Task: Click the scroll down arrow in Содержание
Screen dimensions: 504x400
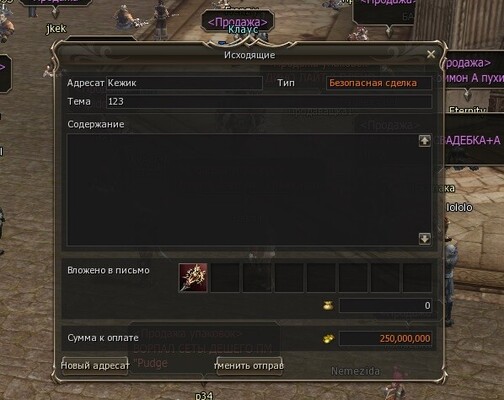Action: [x=424, y=239]
